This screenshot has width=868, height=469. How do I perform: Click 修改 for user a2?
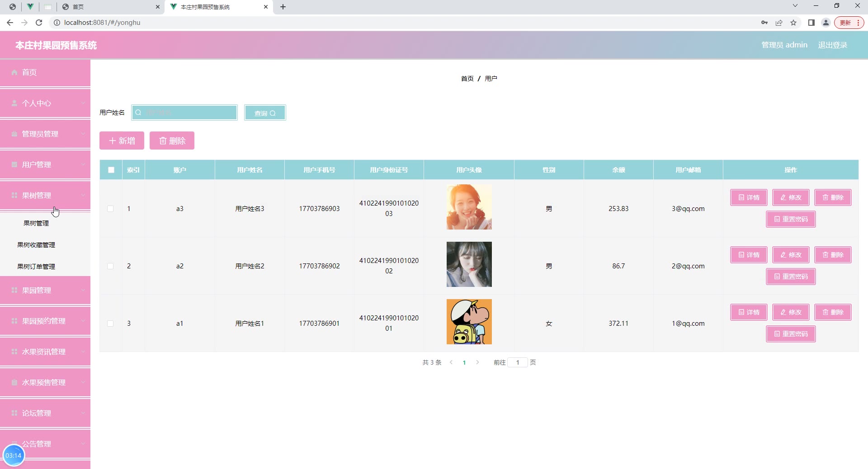coord(791,255)
